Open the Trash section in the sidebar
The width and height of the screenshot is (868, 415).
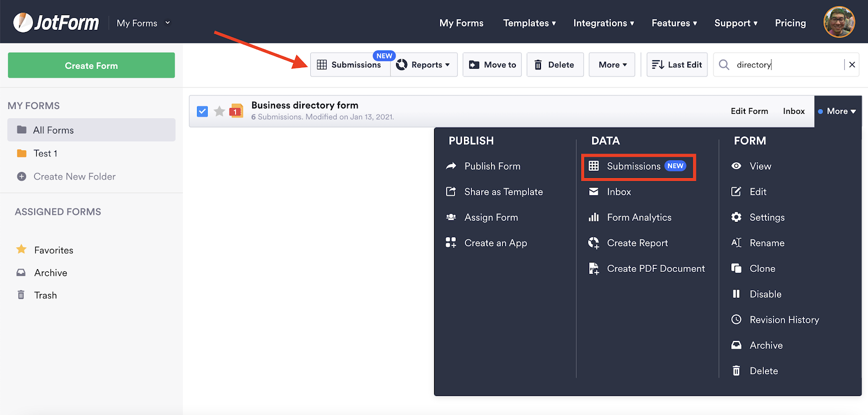(x=46, y=295)
